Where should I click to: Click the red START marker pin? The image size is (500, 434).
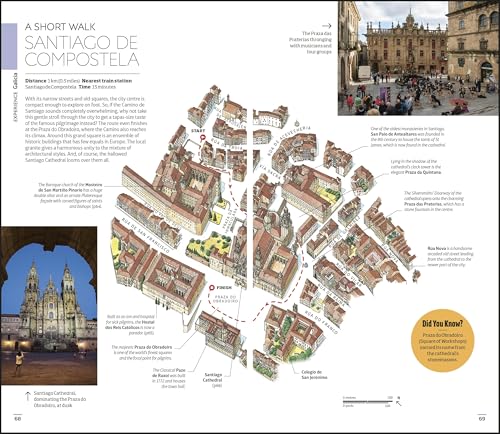[202, 139]
